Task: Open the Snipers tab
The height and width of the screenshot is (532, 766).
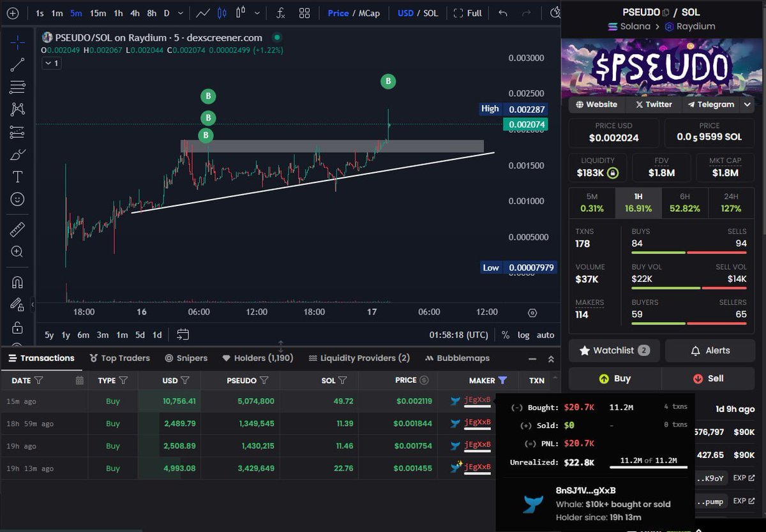Action: [x=186, y=358]
